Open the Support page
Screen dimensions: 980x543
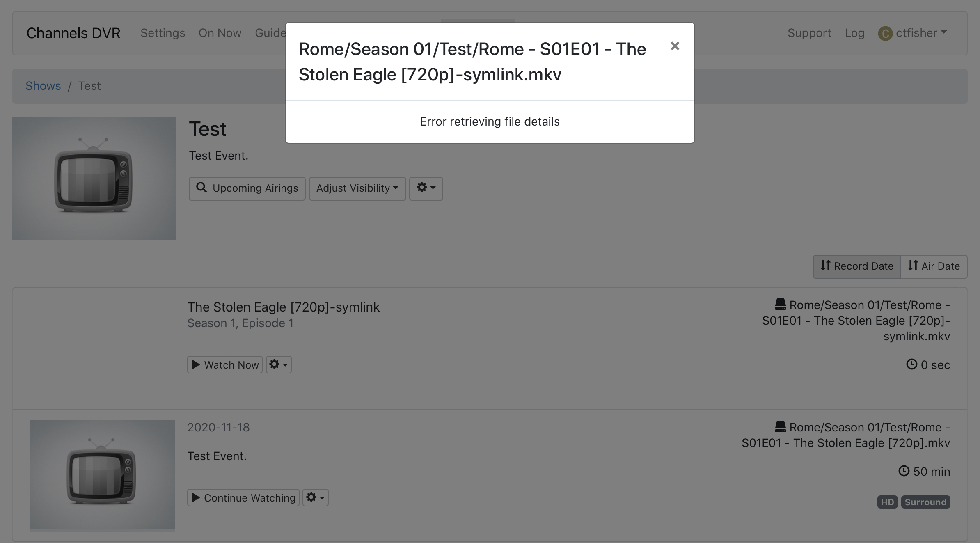[x=809, y=33]
